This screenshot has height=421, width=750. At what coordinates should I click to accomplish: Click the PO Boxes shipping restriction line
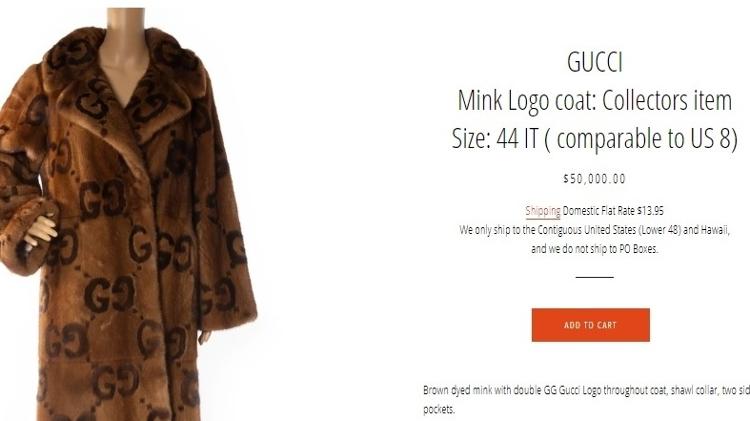click(595, 249)
